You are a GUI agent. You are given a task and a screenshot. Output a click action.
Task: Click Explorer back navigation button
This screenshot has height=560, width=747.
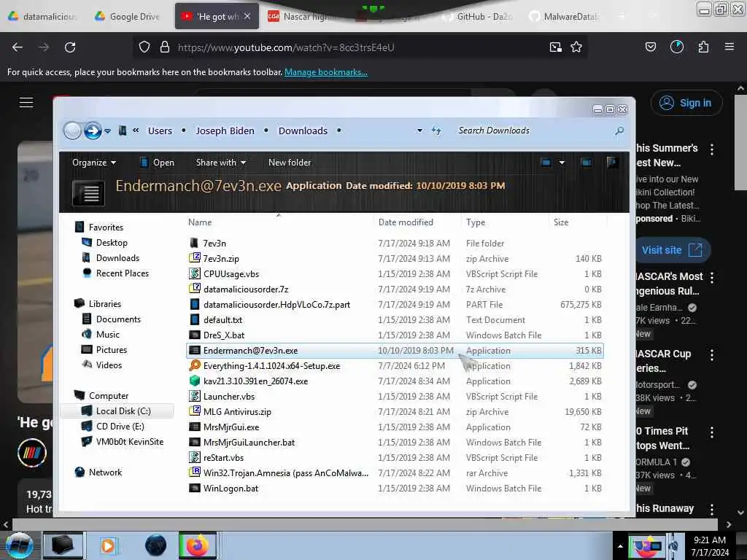click(72, 131)
